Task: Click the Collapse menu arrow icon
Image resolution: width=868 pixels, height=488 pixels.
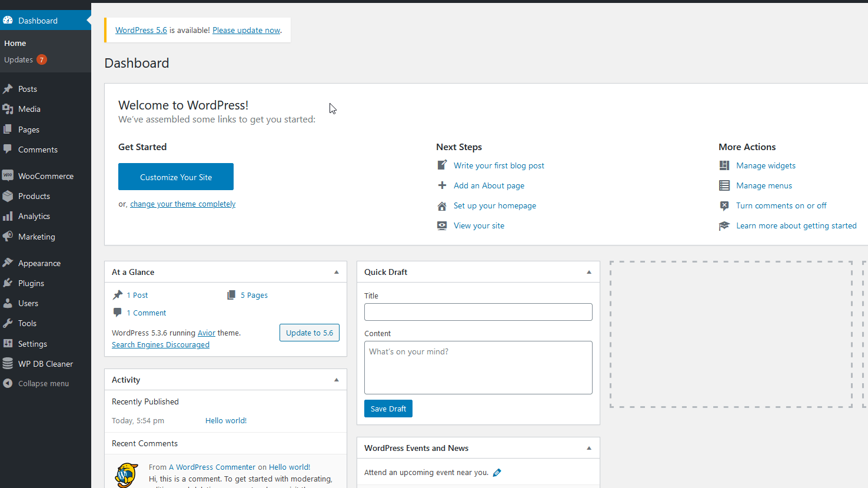Action: [8, 383]
